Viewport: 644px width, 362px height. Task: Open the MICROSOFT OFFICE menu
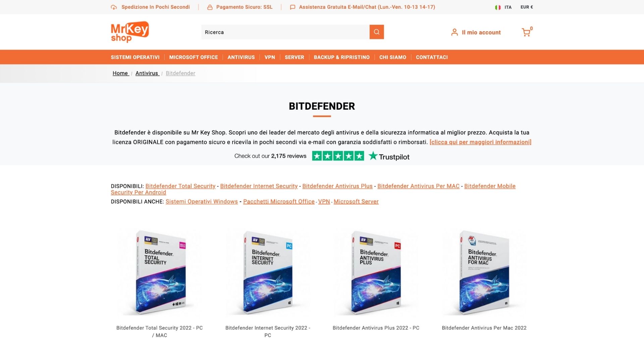coord(194,57)
